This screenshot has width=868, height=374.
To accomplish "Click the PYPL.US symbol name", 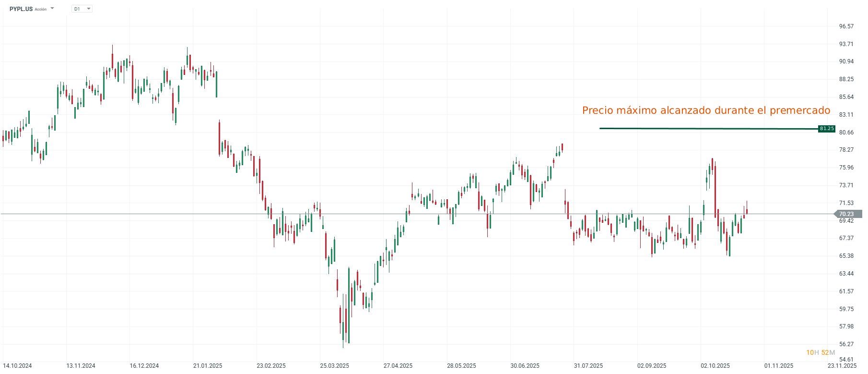I will click(21, 9).
